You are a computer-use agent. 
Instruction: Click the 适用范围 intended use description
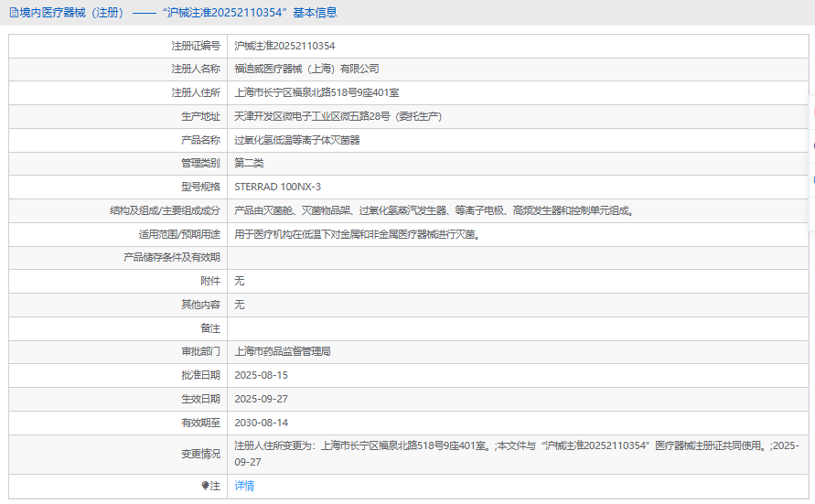pyautogui.click(x=357, y=234)
